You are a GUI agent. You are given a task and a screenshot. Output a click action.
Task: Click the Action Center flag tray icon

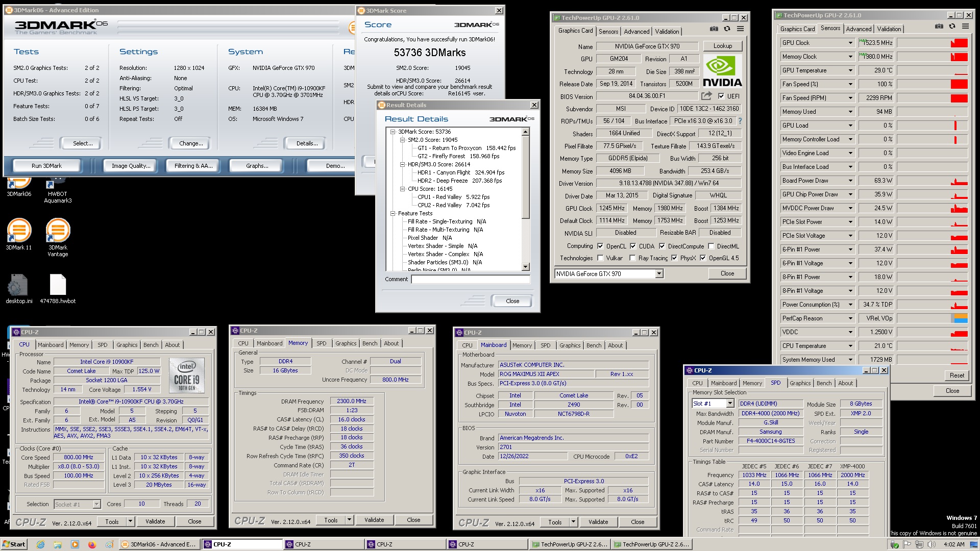pos(907,545)
